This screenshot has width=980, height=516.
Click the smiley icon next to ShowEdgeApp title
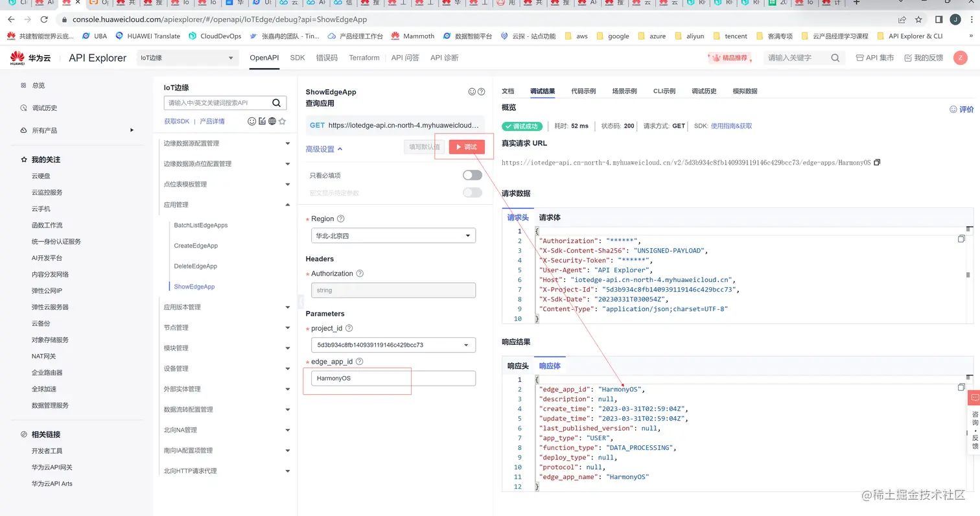pyautogui.click(x=472, y=92)
